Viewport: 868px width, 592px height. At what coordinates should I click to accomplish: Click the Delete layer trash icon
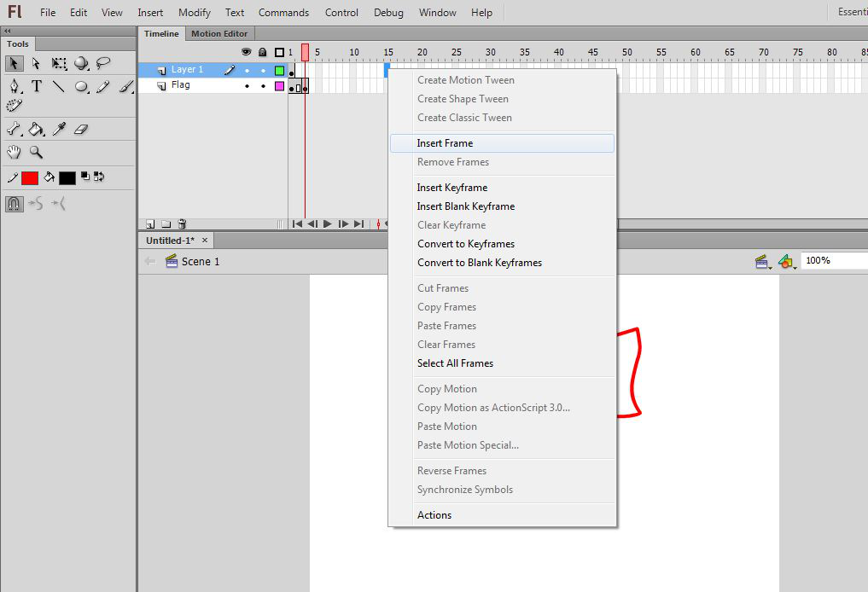click(182, 224)
